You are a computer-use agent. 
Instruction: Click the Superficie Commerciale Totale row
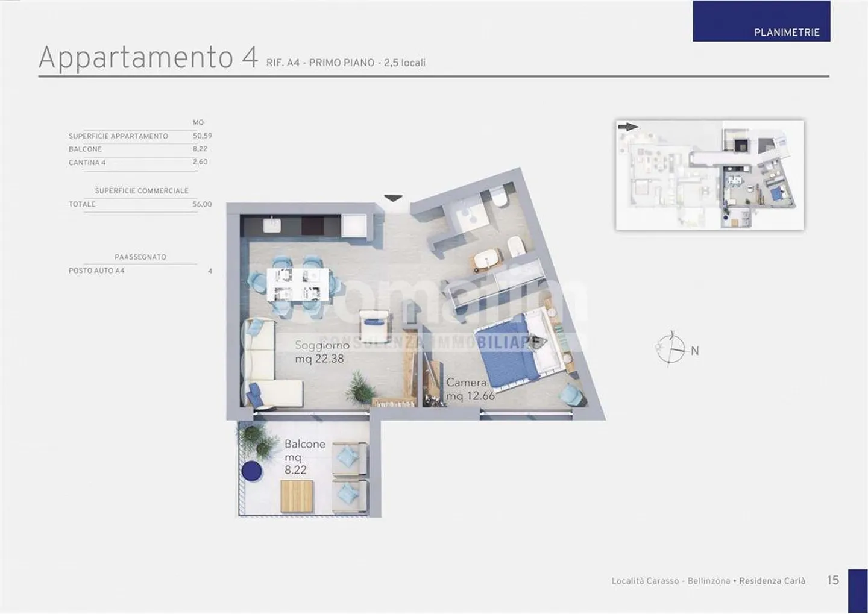140,204
